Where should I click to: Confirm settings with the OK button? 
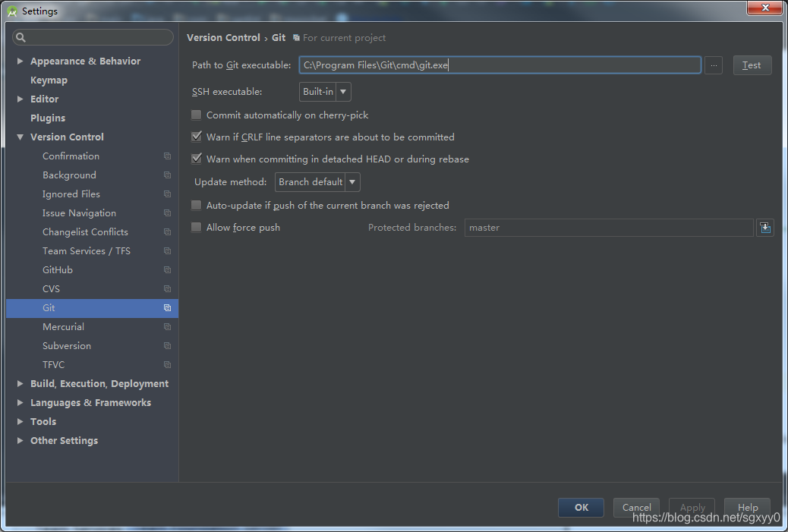(581, 508)
